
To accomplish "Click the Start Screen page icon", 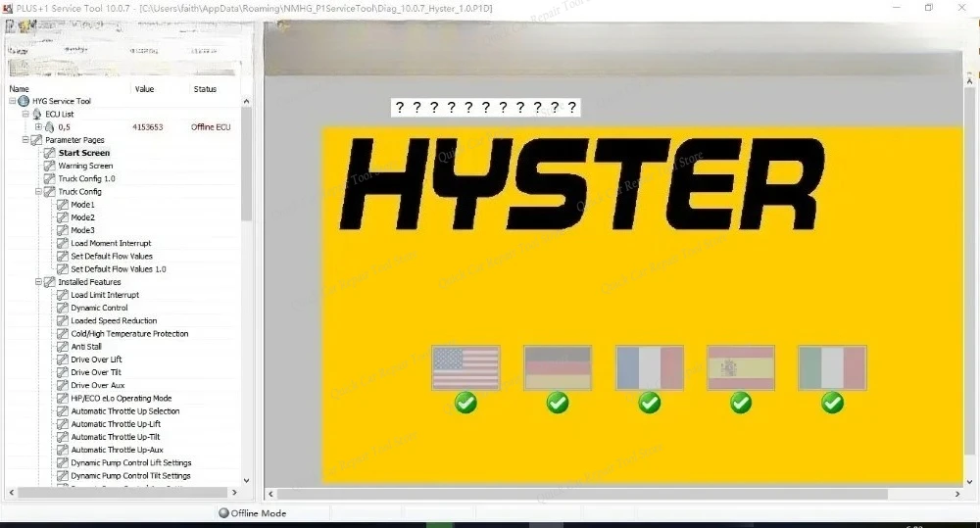I will [49, 153].
